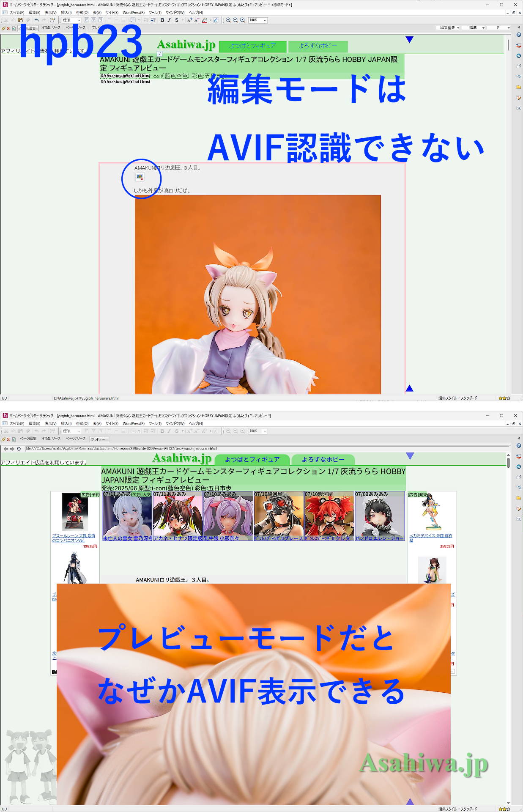Click the broken AVIF image placeholder icon
This screenshot has height=812, width=523.
click(140, 177)
